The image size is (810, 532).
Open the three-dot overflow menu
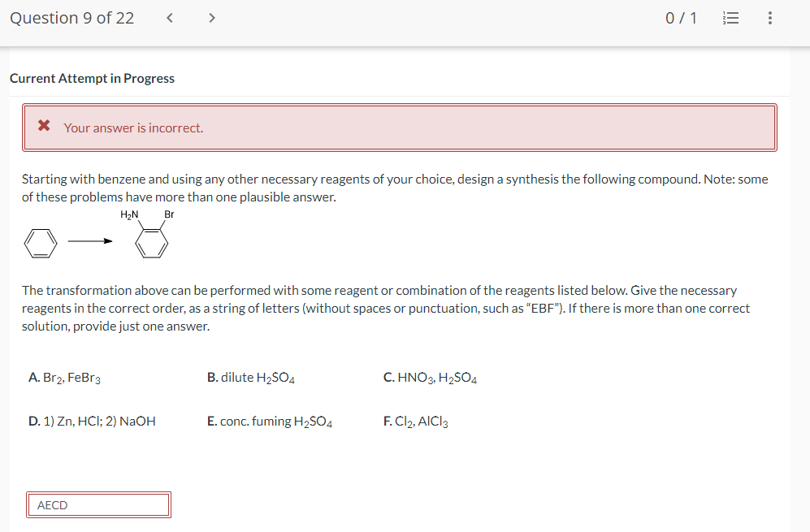(x=769, y=17)
